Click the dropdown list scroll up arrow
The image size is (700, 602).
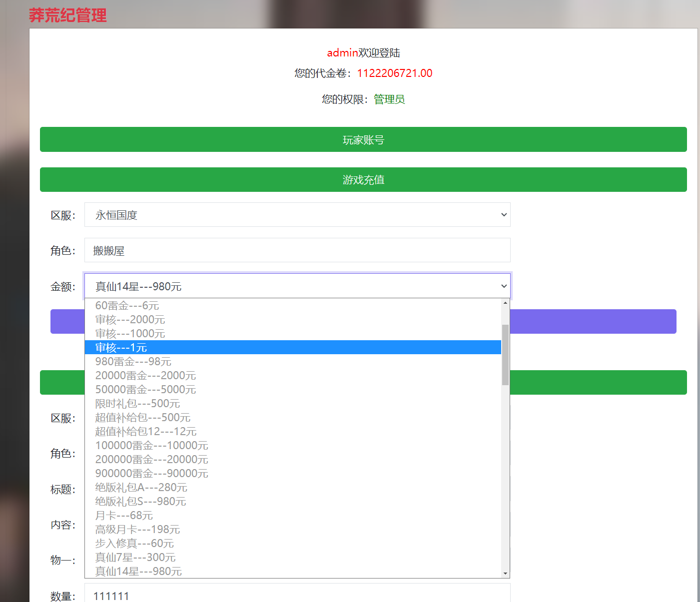505,303
